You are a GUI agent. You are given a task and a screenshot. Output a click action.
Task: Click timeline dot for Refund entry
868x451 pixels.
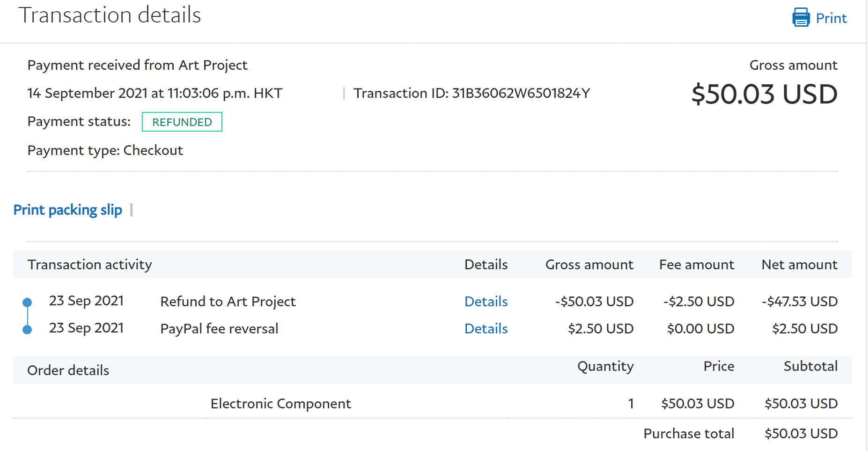point(27,303)
